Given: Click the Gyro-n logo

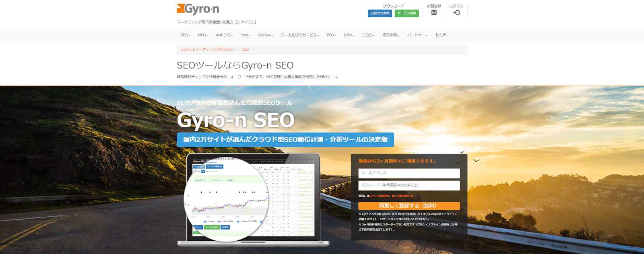Looking at the screenshot, I should click(198, 9).
